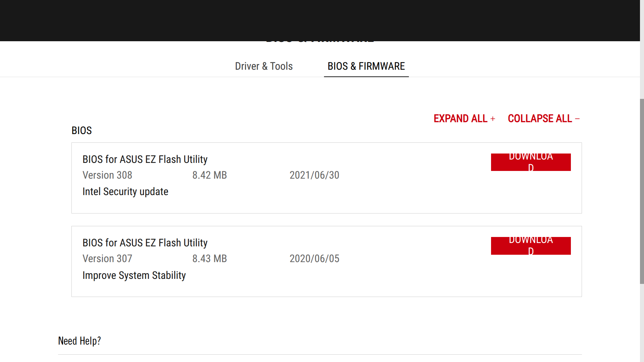Screen dimensions: 644x362
Task: Switch to Driver & Tools tab
Action: click(x=264, y=66)
